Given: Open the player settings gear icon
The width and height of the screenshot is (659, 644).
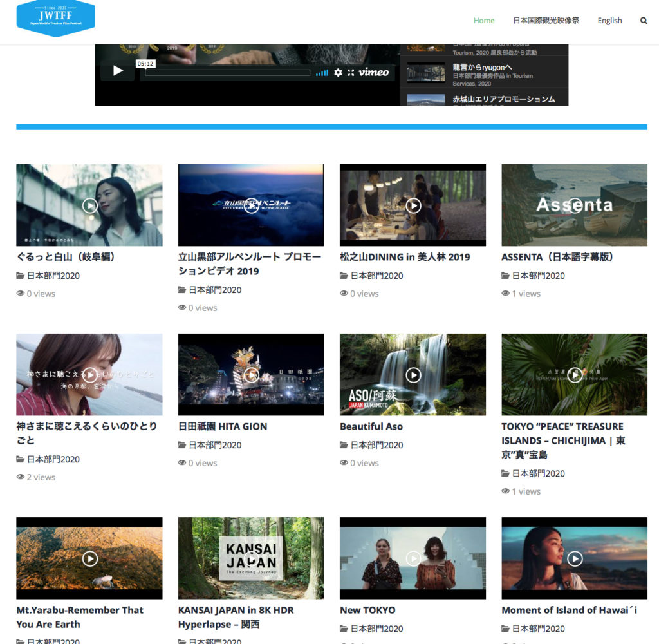Looking at the screenshot, I should coord(338,72).
